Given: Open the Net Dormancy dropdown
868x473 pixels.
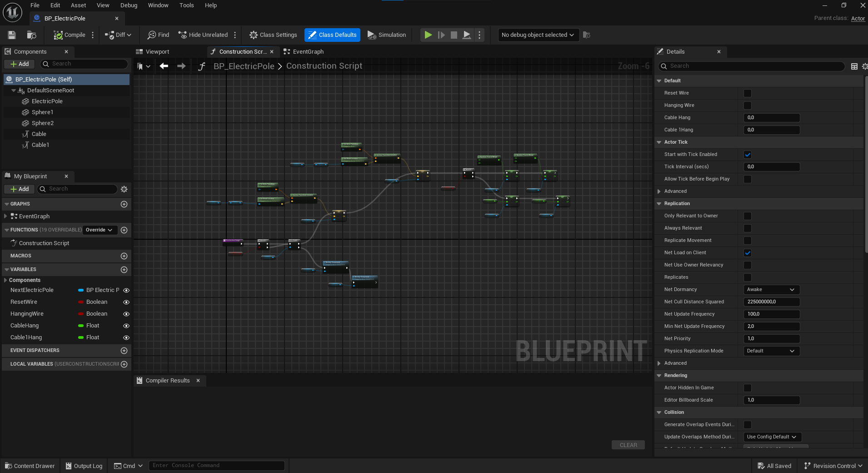Looking at the screenshot, I should (771, 290).
